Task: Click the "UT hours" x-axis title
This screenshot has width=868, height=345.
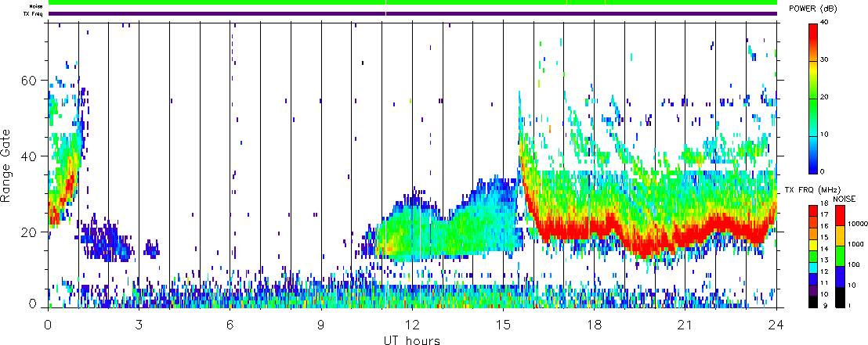Action: 412,340
